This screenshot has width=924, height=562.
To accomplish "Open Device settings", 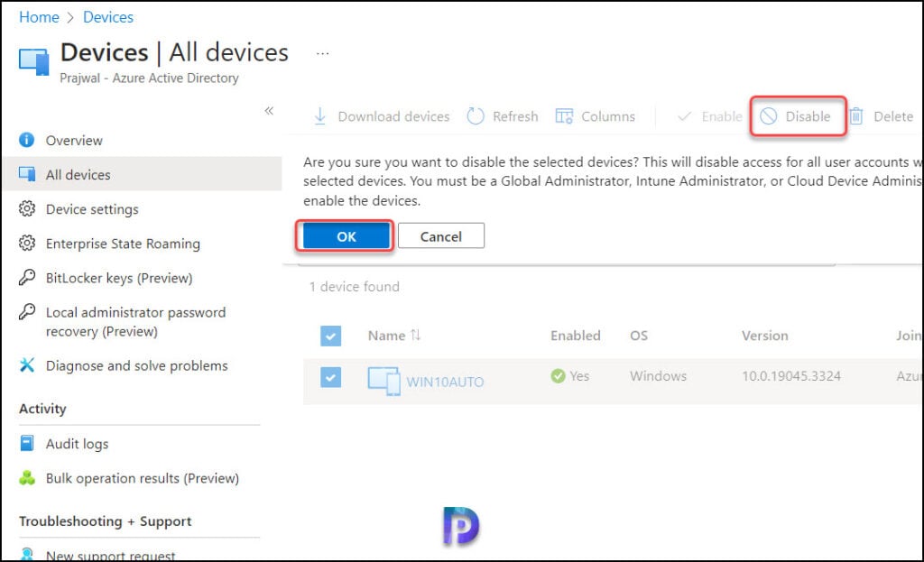I will 93,209.
